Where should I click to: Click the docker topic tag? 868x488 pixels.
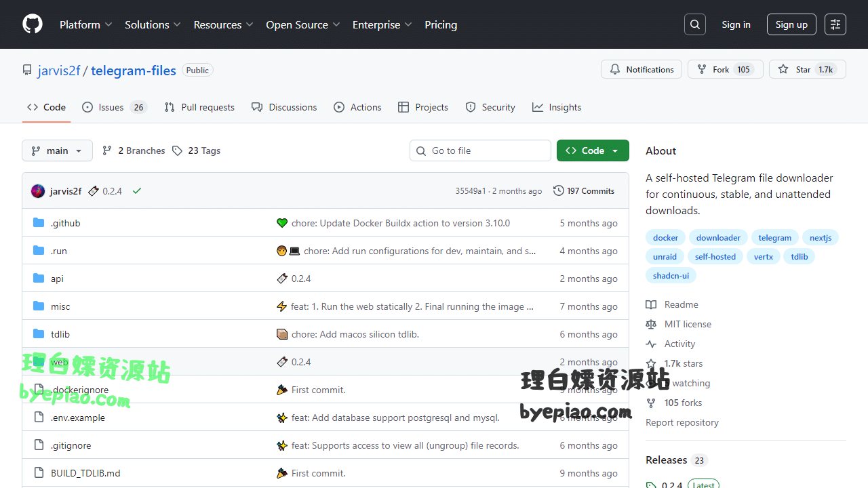pyautogui.click(x=665, y=238)
